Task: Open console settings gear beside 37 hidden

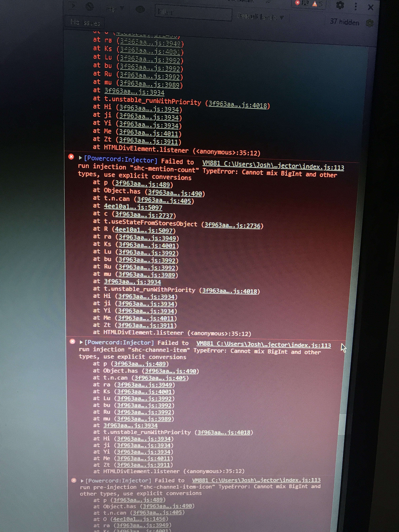Action: pyautogui.click(x=370, y=23)
